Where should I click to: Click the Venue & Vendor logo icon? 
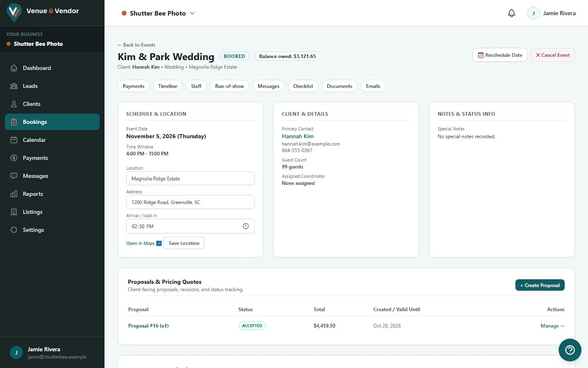click(14, 13)
